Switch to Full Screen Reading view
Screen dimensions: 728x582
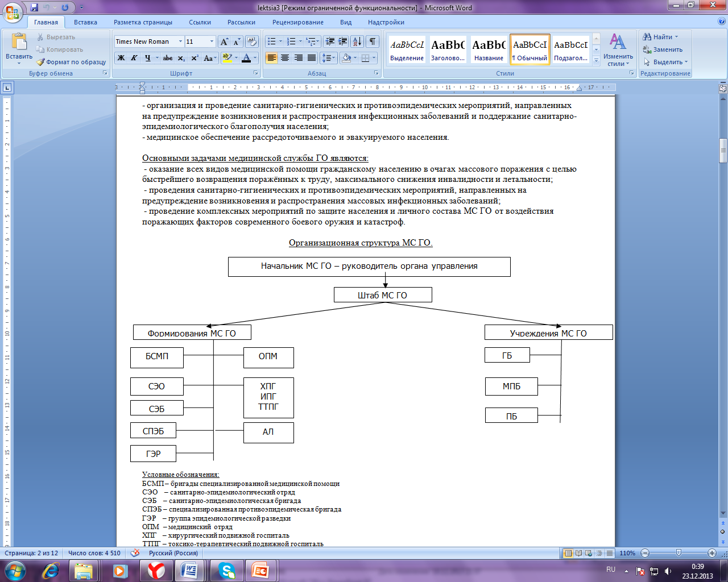(x=578, y=553)
